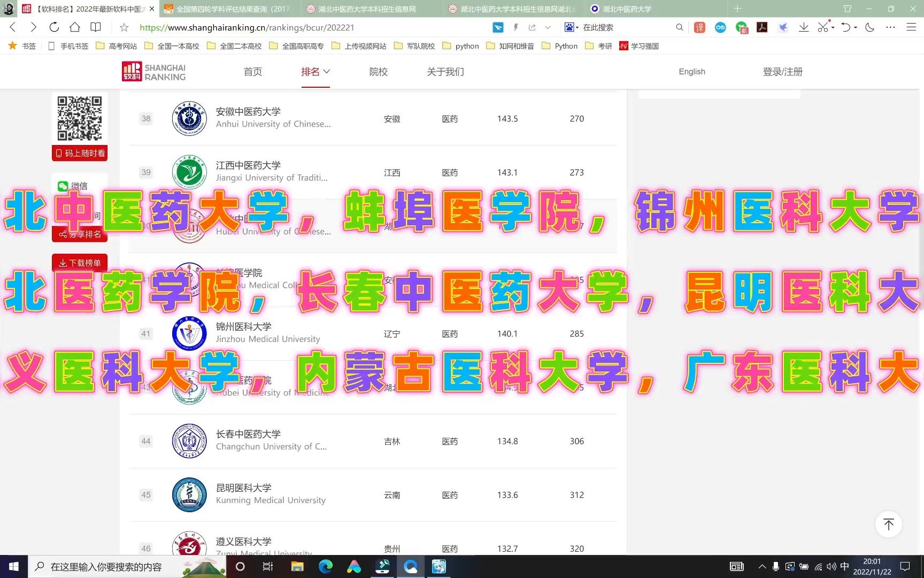
Task: Open 安徽中医药大学 university link
Action: tap(248, 111)
